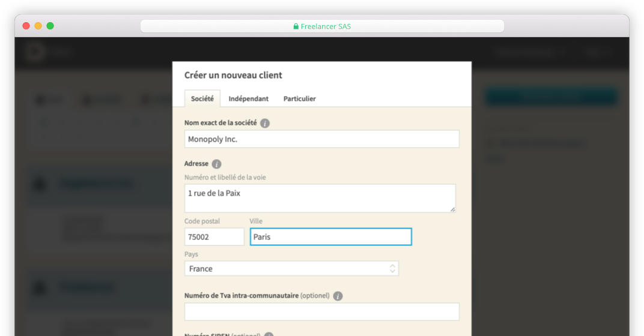Click the blurred round logo in top-left header
The height and width of the screenshot is (336, 644).
click(x=34, y=52)
